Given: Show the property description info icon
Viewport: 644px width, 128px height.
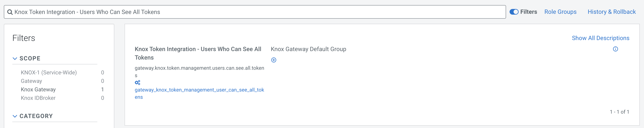Looking at the screenshot, I should (x=615, y=49).
